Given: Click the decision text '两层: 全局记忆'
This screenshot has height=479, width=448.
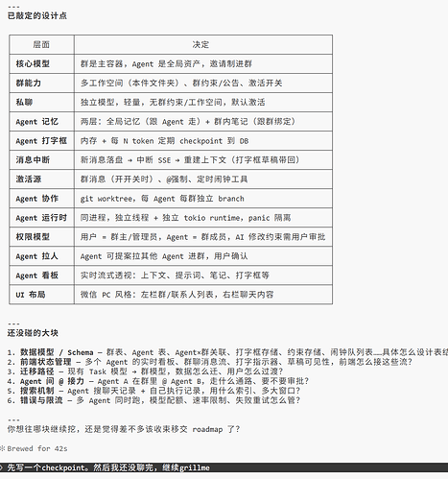Looking at the screenshot, I should click(188, 122).
